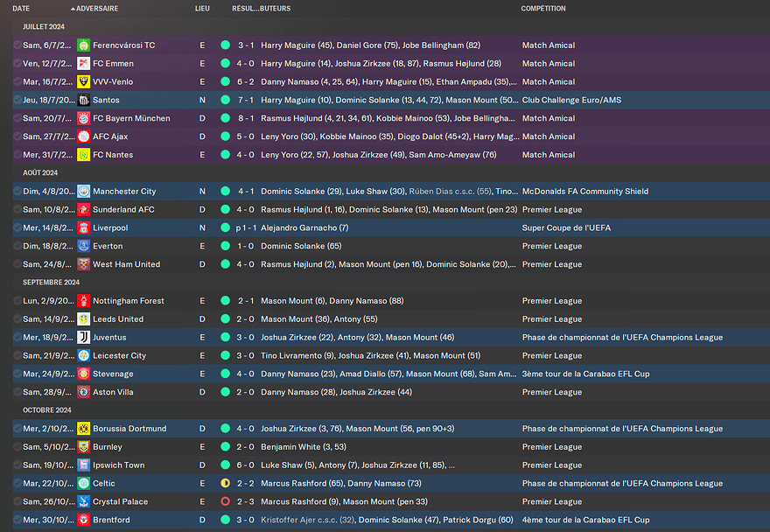
Task: Tick the circle for the FC Emmen match
Action: [17, 64]
